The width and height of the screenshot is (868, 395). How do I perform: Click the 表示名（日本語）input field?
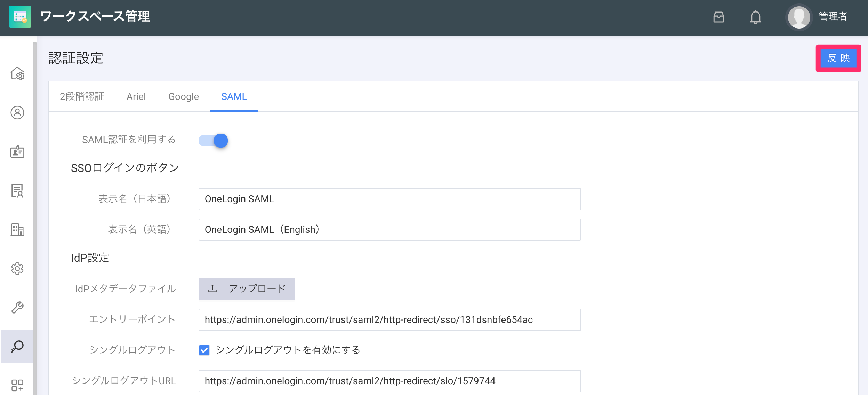coord(389,199)
